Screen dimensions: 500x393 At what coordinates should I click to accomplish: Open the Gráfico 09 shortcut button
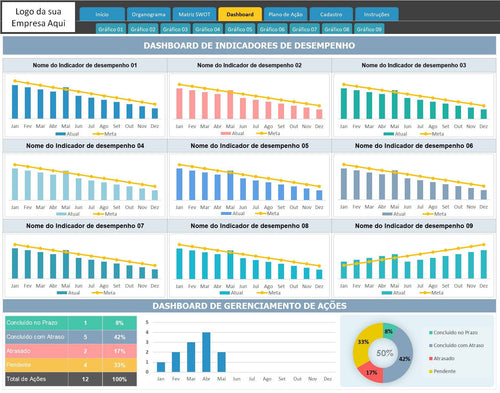[369, 29]
